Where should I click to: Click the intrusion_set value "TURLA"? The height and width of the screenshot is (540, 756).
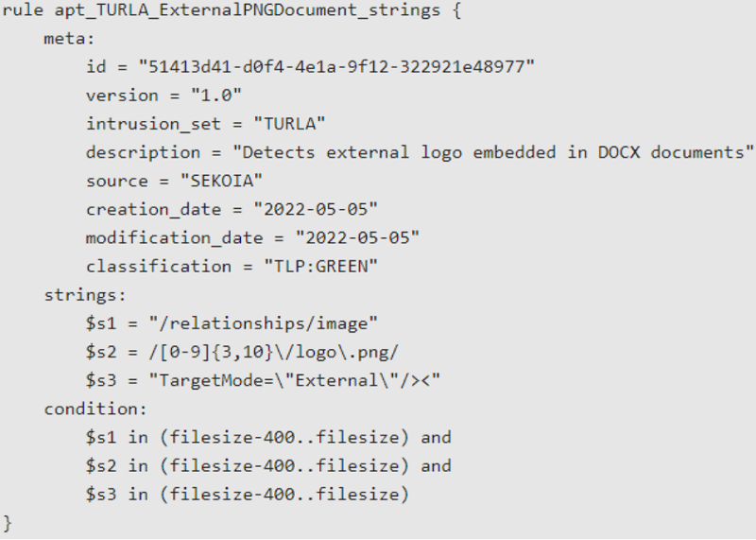289,124
